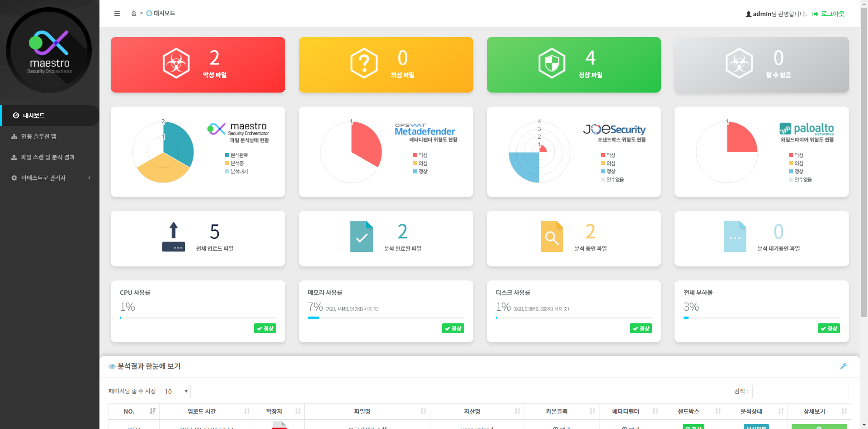Image resolution: width=868 pixels, height=429 pixels.
Task: Click the 홈 breadcrumb link
Action: [x=134, y=14]
